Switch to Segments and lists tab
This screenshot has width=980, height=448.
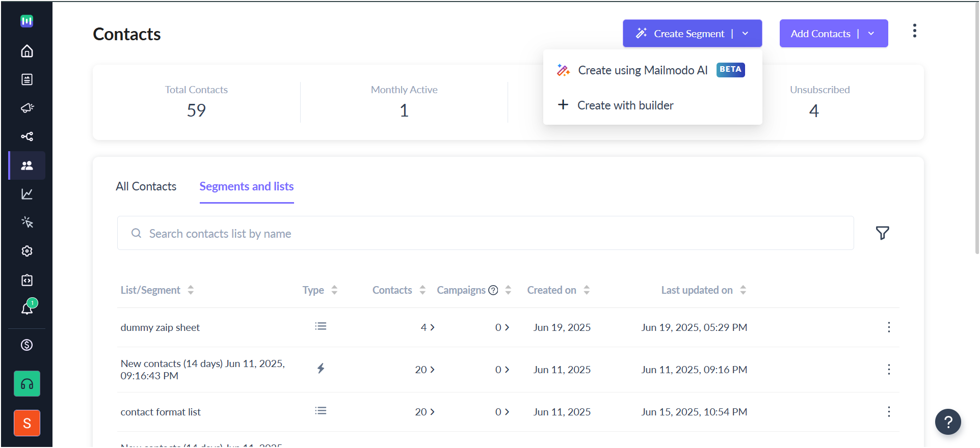pos(247,186)
